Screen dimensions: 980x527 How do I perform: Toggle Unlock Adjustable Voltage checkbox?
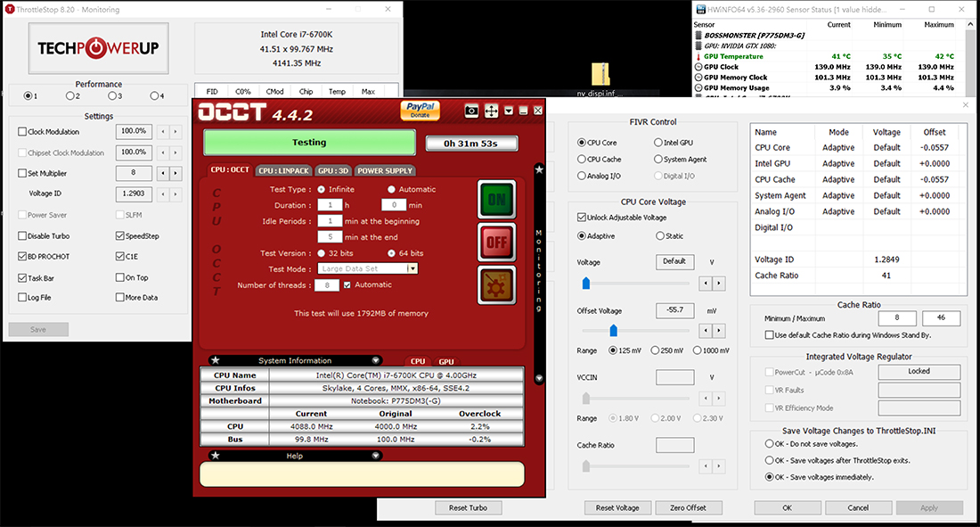click(x=581, y=218)
